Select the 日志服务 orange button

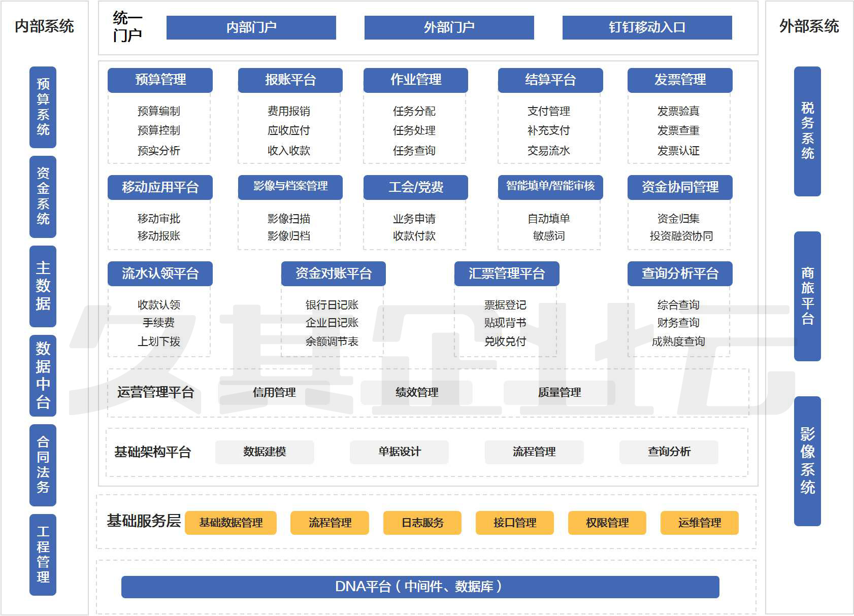(422, 523)
